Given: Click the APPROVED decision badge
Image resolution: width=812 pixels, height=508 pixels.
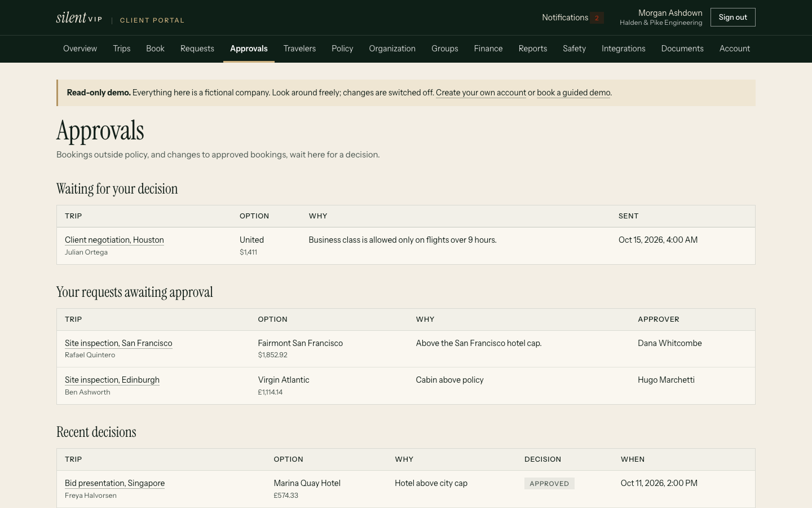Looking at the screenshot, I should (549, 484).
